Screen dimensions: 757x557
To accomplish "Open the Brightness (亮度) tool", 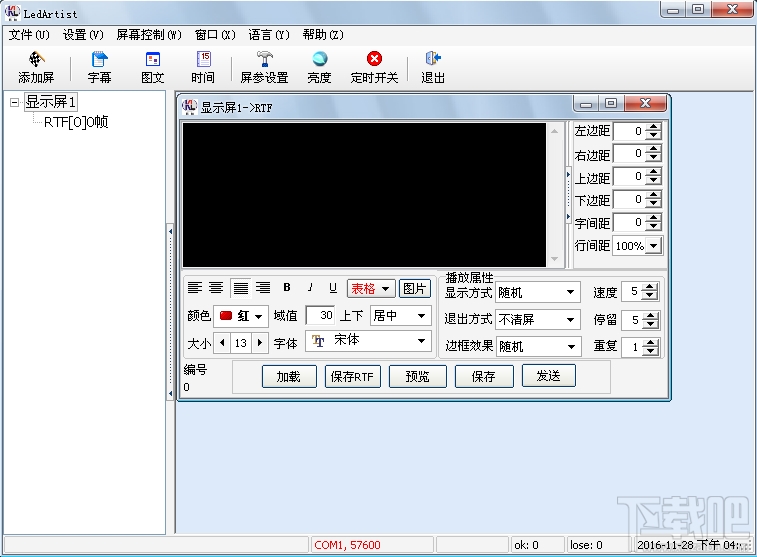I will point(319,68).
